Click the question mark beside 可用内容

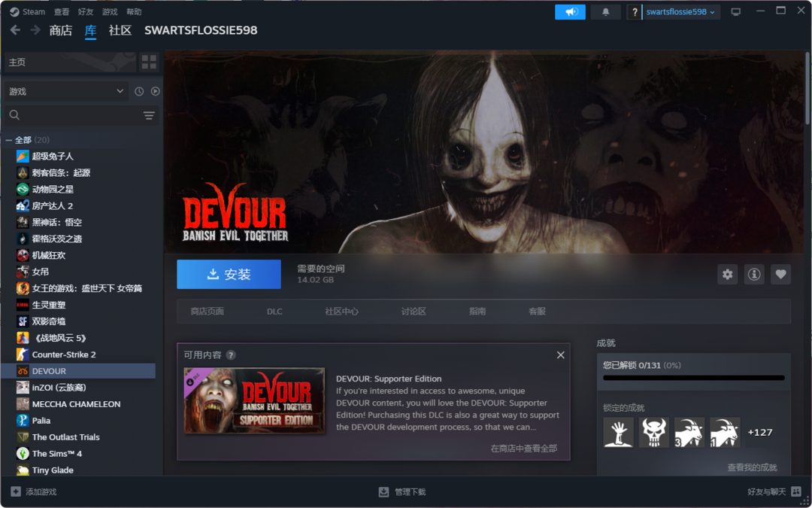[231, 355]
